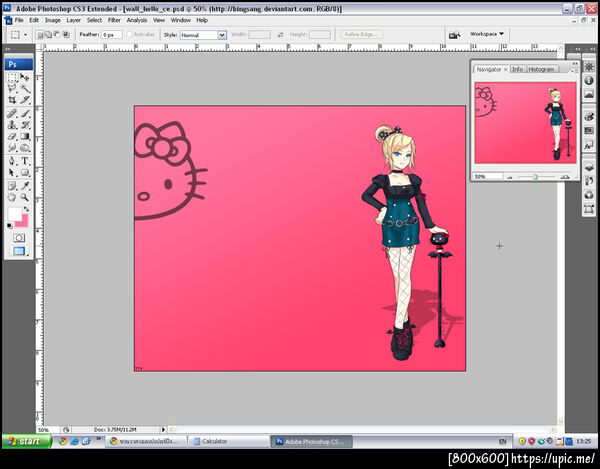The image size is (600, 469).
Task: Select the Rectangular Marquee tool
Action: (x=12, y=78)
